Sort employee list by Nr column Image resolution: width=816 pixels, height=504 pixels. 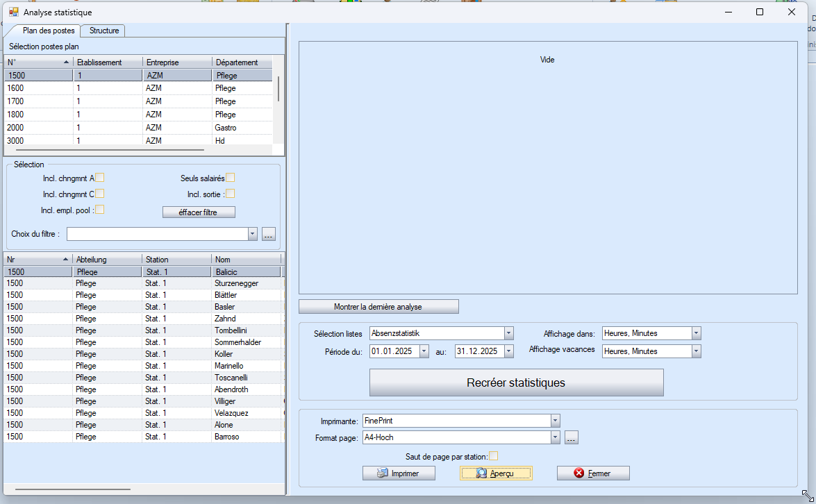(38, 260)
